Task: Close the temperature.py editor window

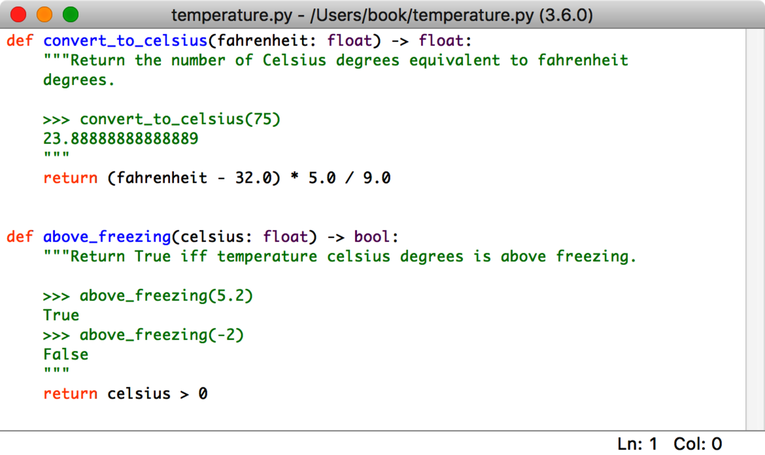Action: click(x=18, y=15)
